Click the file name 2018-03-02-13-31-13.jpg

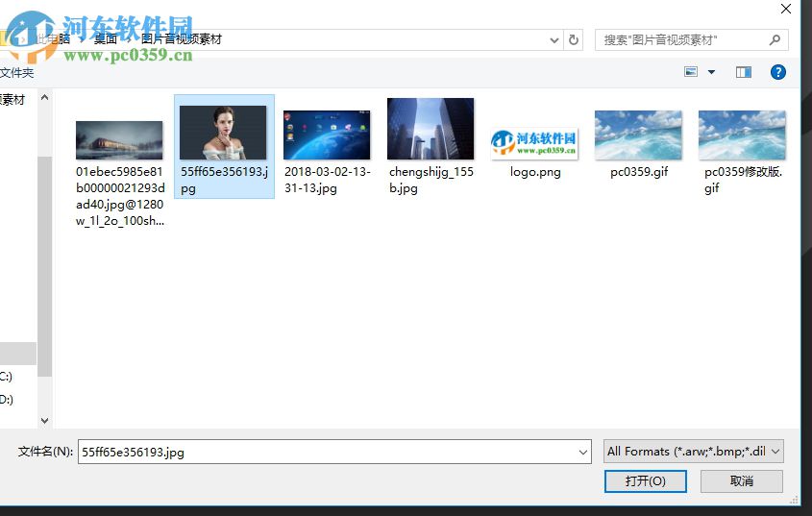click(328, 180)
